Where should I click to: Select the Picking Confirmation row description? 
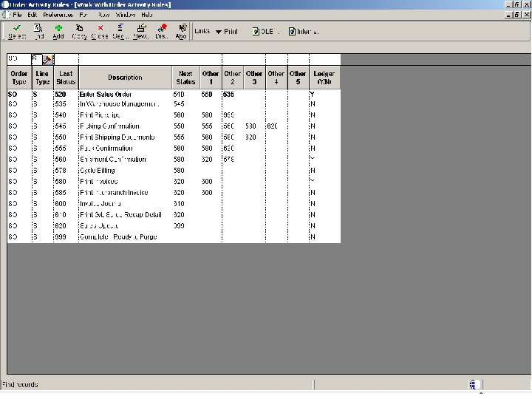109,126
